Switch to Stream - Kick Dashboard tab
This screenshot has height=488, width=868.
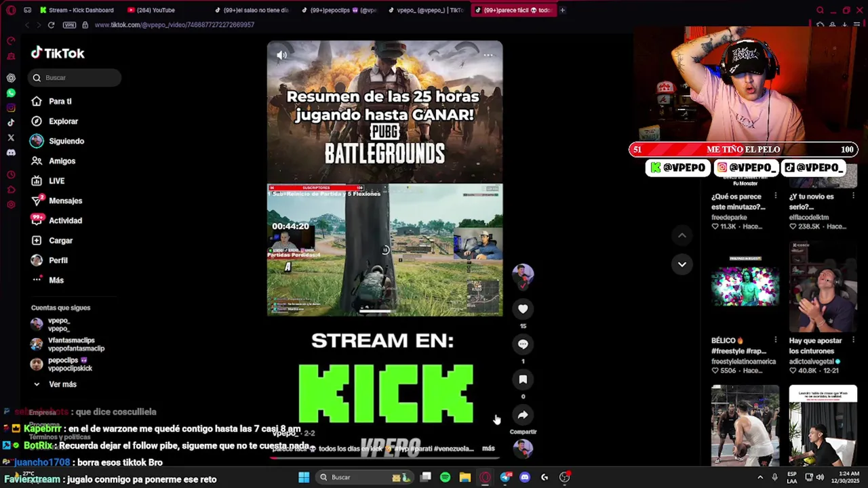(77, 10)
